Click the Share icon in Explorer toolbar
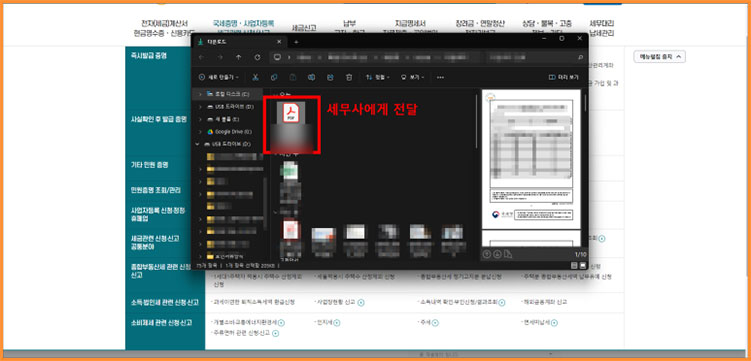 330,77
